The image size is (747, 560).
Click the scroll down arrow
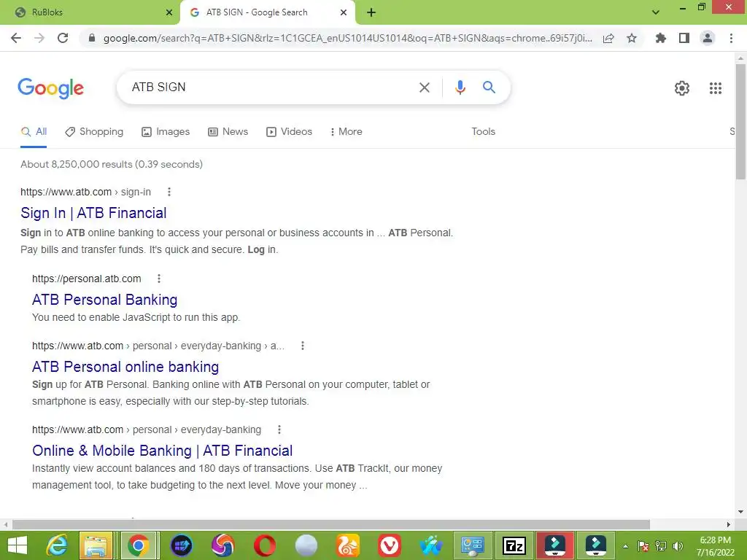click(x=740, y=512)
